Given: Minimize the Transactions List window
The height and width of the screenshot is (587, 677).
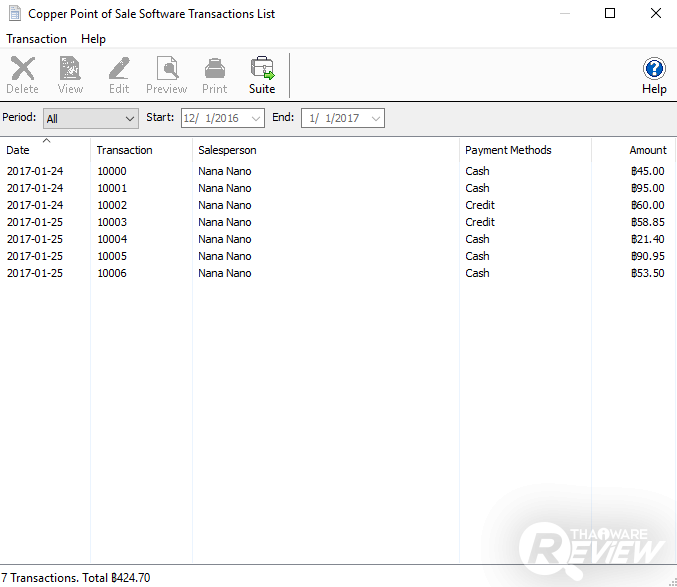Looking at the screenshot, I should pyautogui.click(x=565, y=13).
